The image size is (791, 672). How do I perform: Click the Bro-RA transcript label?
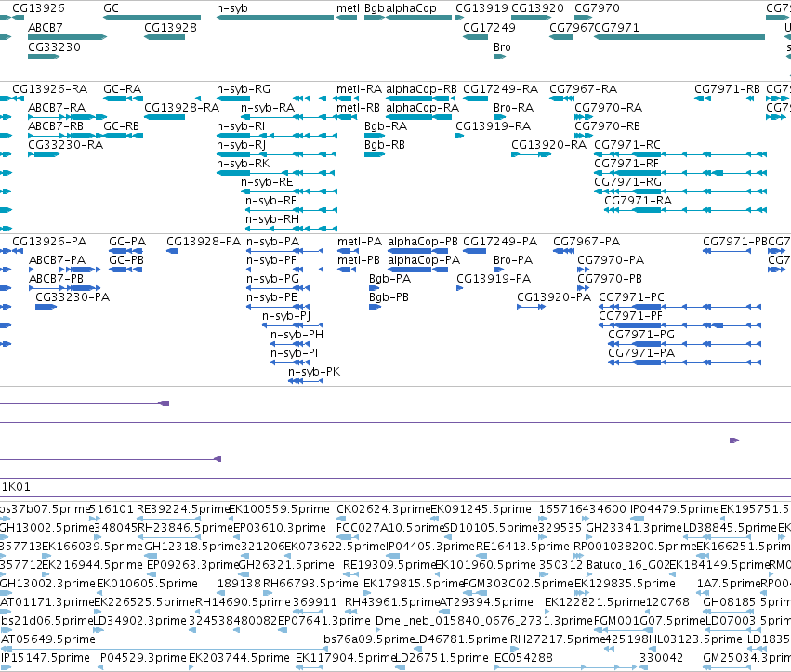click(513, 108)
